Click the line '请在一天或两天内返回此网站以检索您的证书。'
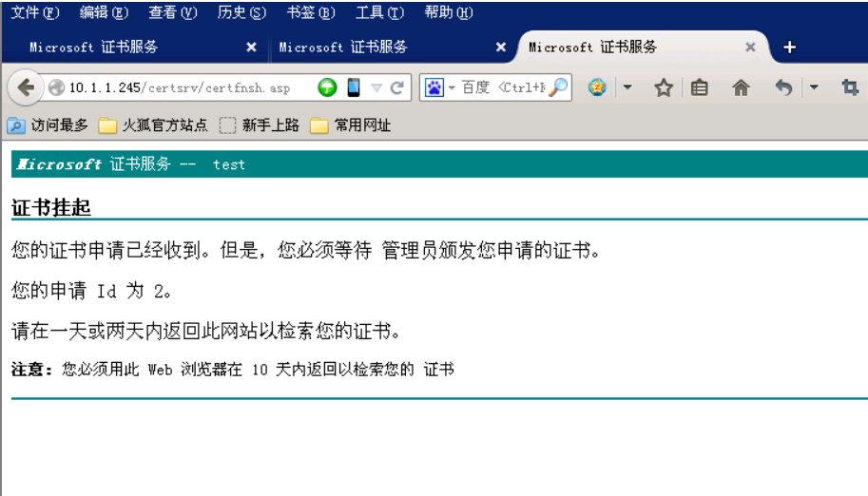868x496 pixels. coord(206,331)
